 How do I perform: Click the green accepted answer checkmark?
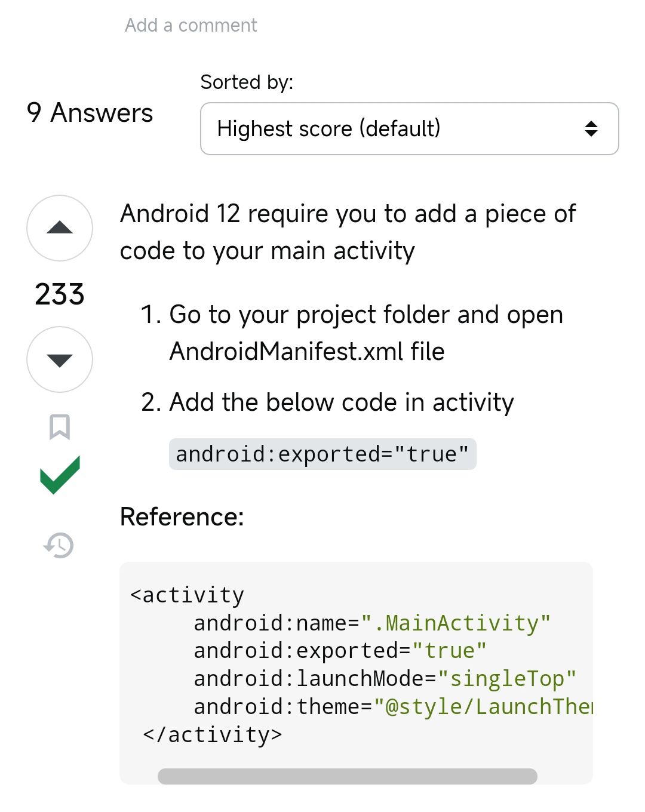[60, 475]
